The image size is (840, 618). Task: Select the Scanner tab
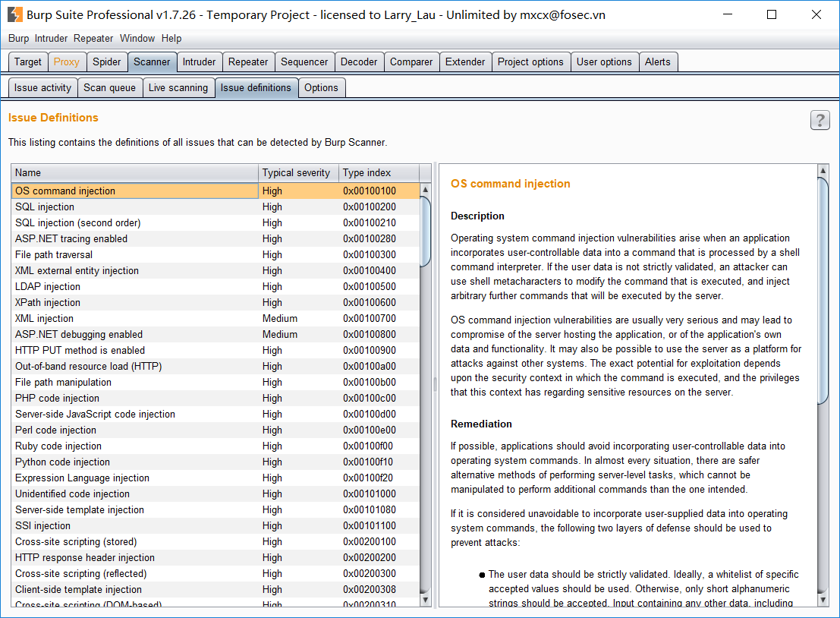(152, 61)
